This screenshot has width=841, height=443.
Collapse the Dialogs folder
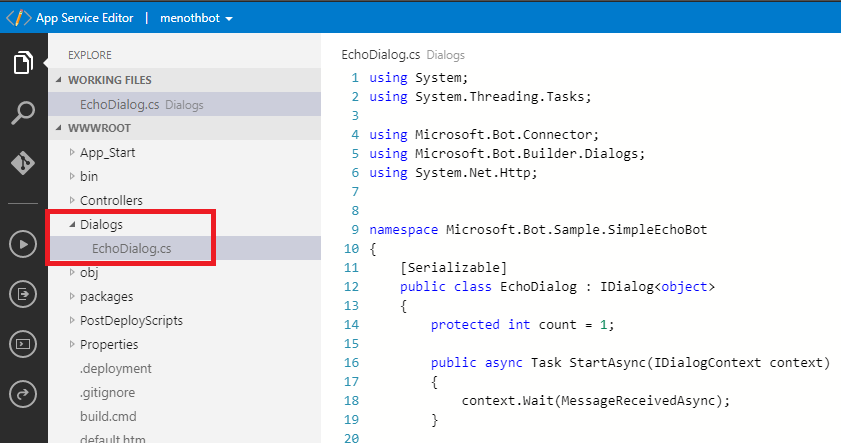[72, 224]
